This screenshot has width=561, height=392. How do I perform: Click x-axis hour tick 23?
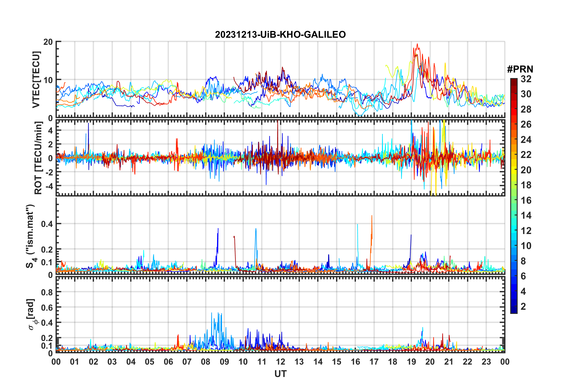(486, 362)
